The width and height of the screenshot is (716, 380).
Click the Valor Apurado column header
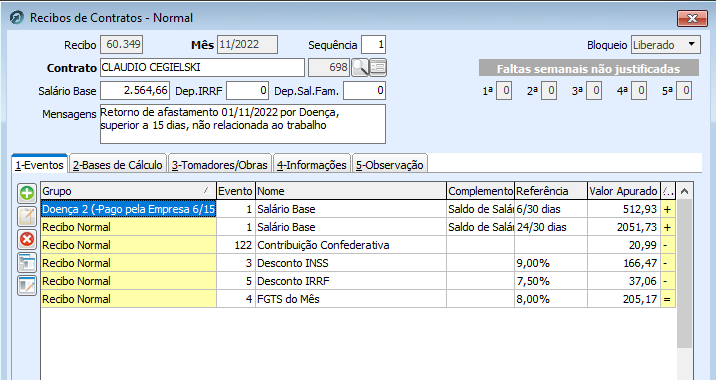[623, 191]
